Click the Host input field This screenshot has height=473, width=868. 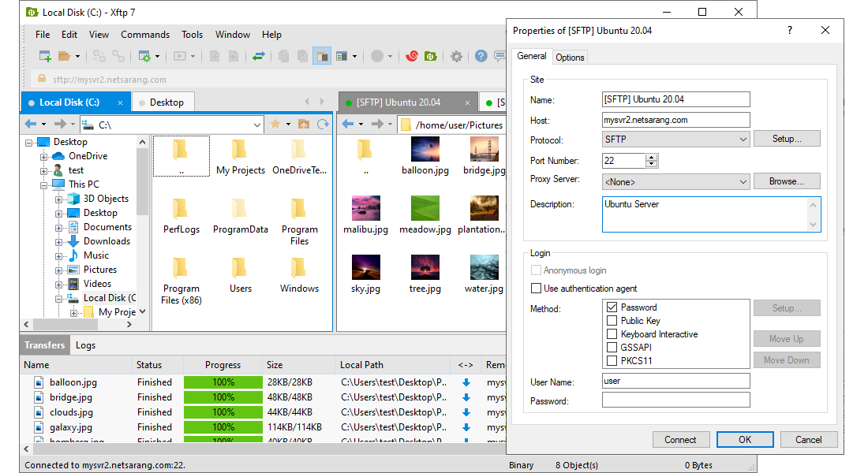tap(676, 120)
